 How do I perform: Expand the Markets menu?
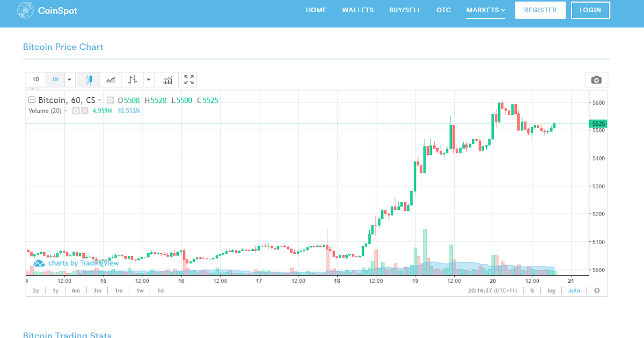486,10
